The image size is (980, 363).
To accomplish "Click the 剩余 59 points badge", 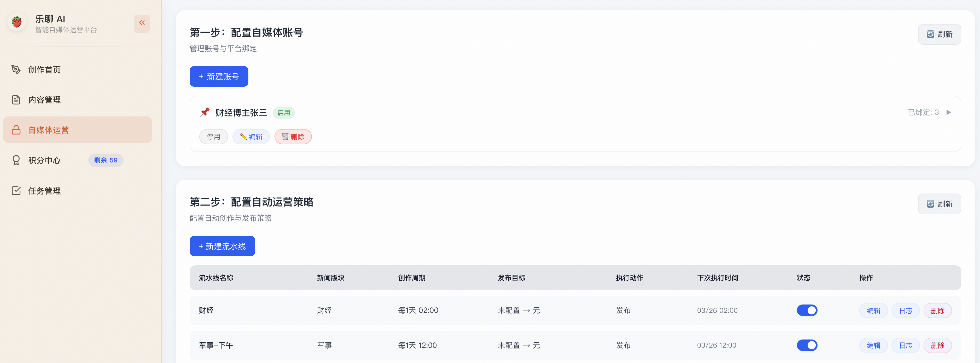I will (x=106, y=160).
